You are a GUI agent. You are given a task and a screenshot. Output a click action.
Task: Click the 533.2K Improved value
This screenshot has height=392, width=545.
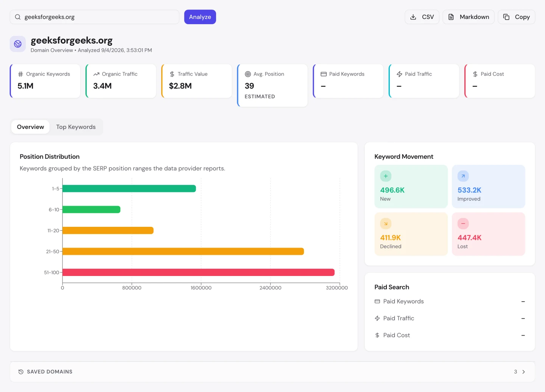click(469, 190)
